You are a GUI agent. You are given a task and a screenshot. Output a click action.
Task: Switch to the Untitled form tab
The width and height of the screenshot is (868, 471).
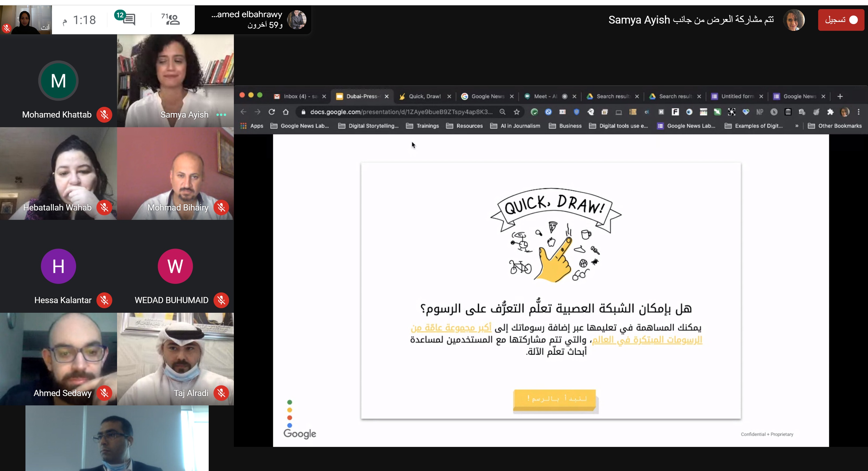coord(737,96)
